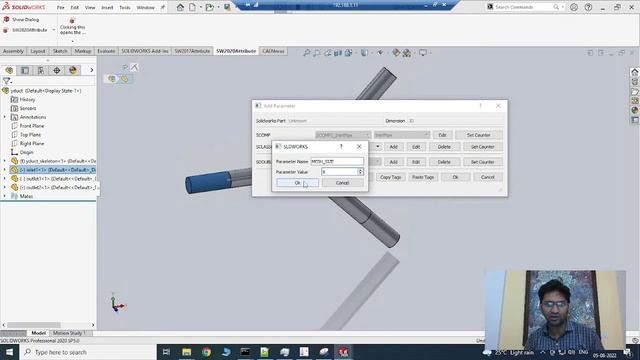Image resolution: width=640 pixels, height=360 pixels.
Task: Click Edit in the SCOMP row
Action: 442,135
